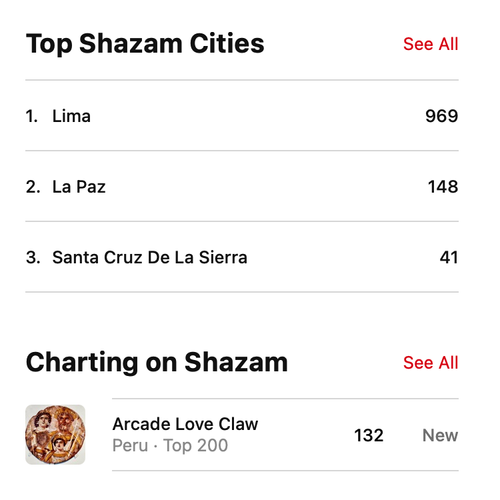Select the Lima city row
The height and width of the screenshot is (500, 500).
[x=242, y=116]
